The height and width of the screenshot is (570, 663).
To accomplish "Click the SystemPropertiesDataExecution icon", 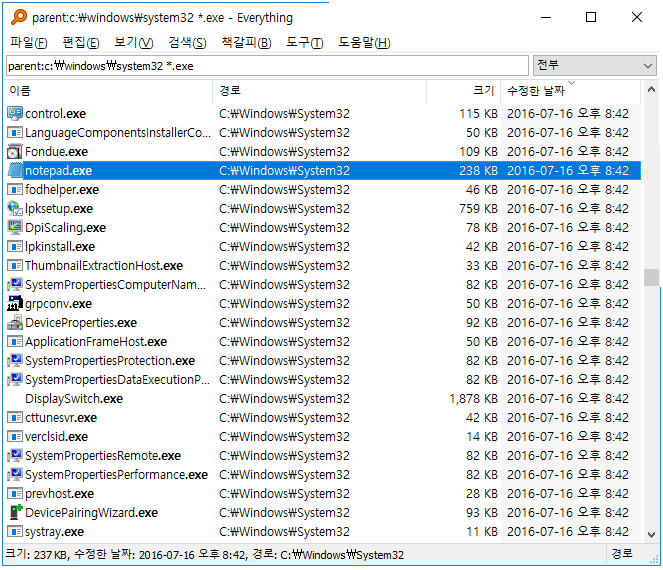I will tap(15, 379).
